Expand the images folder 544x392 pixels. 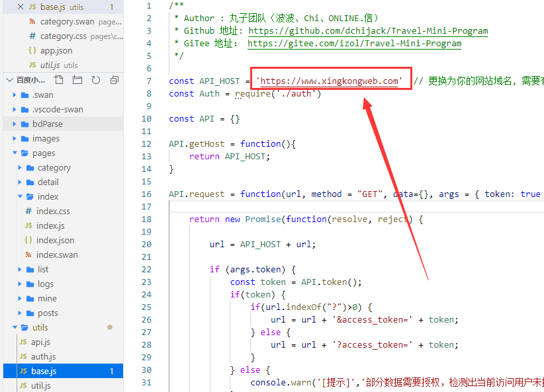pyautogui.click(x=46, y=138)
